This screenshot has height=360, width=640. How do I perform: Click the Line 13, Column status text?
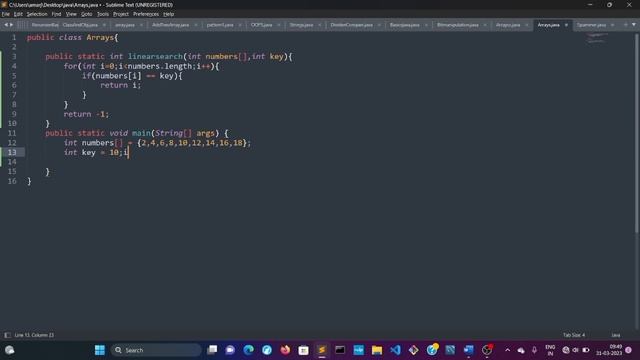click(x=34, y=335)
